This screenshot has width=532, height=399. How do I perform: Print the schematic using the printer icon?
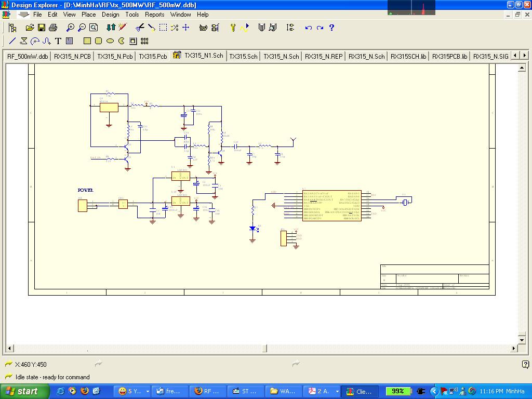[52, 28]
